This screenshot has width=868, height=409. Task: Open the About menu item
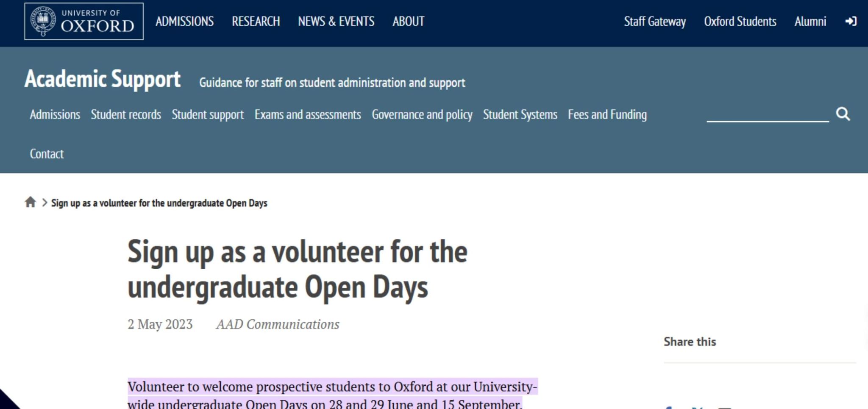point(408,21)
